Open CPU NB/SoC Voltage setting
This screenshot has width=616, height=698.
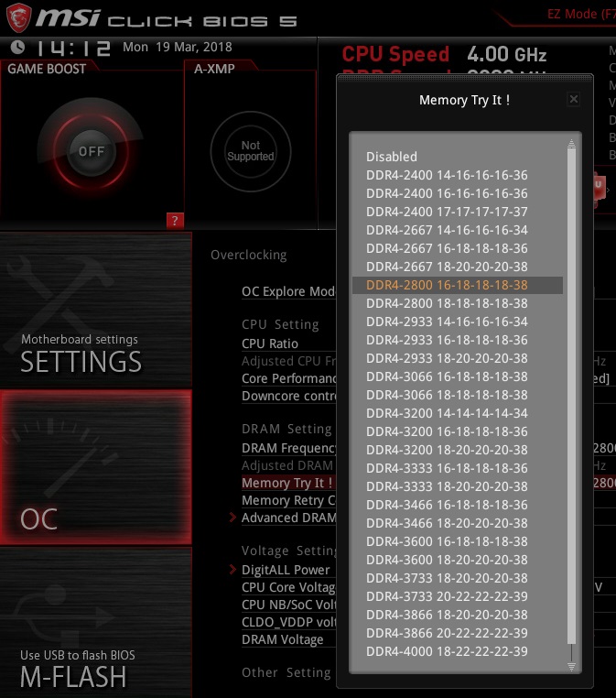pyautogui.click(x=288, y=605)
